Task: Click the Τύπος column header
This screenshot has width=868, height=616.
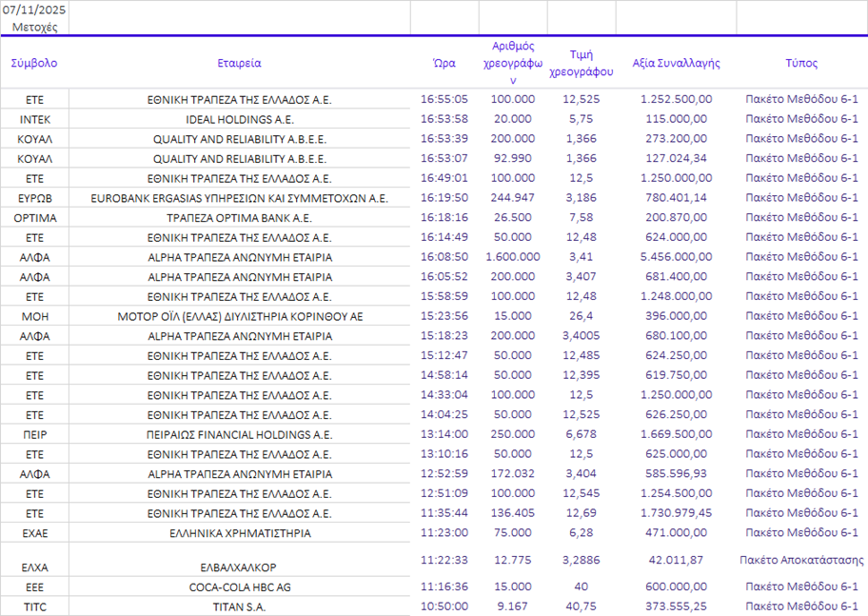Action: tap(801, 63)
